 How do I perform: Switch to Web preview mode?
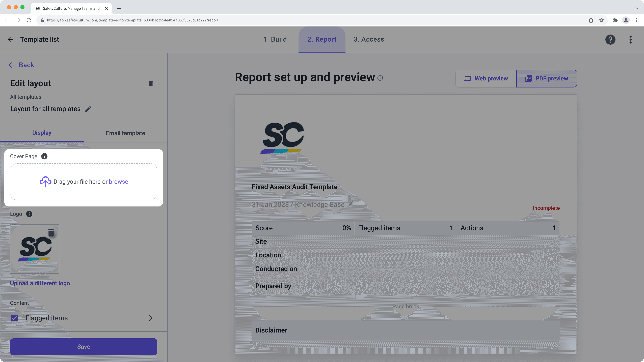tap(486, 78)
